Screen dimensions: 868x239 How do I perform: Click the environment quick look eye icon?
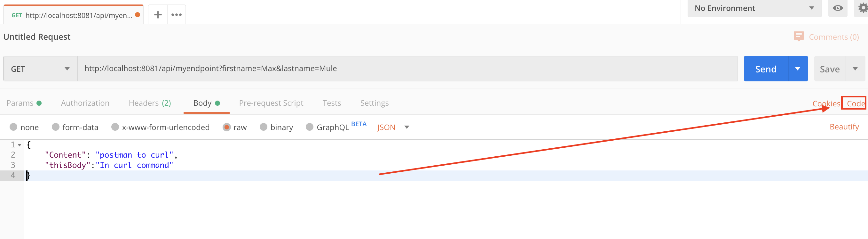tap(837, 8)
